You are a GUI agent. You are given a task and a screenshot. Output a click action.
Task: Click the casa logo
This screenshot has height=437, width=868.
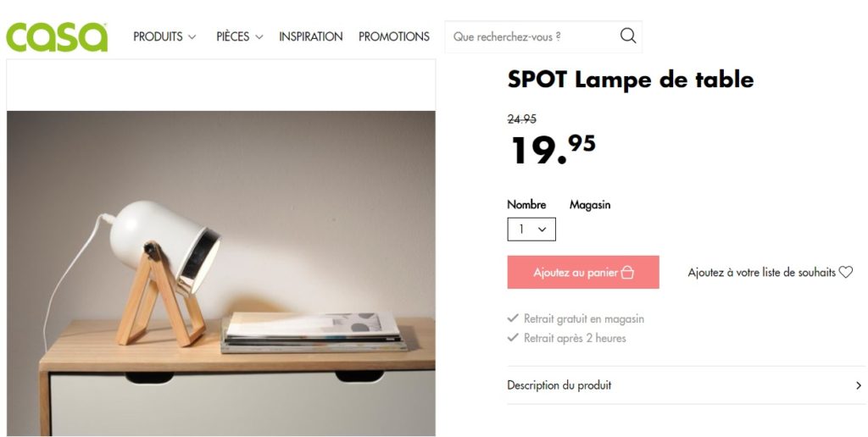pos(57,37)
